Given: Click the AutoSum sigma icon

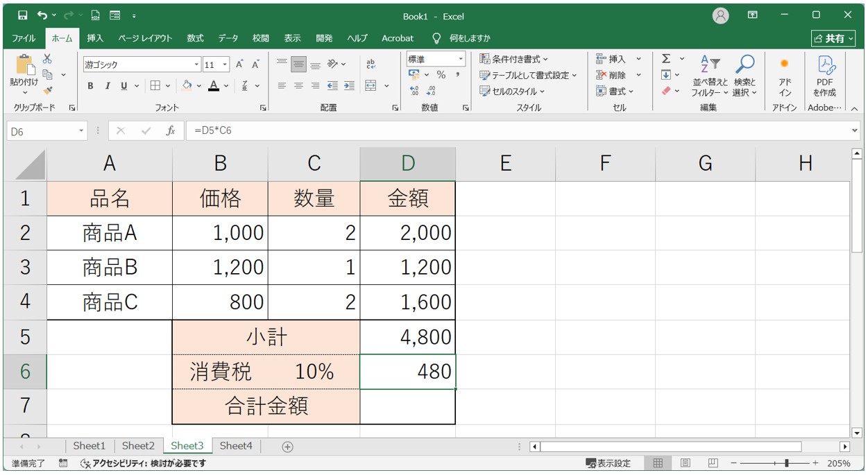Looking at the screenshot, I should click(666, 59).
